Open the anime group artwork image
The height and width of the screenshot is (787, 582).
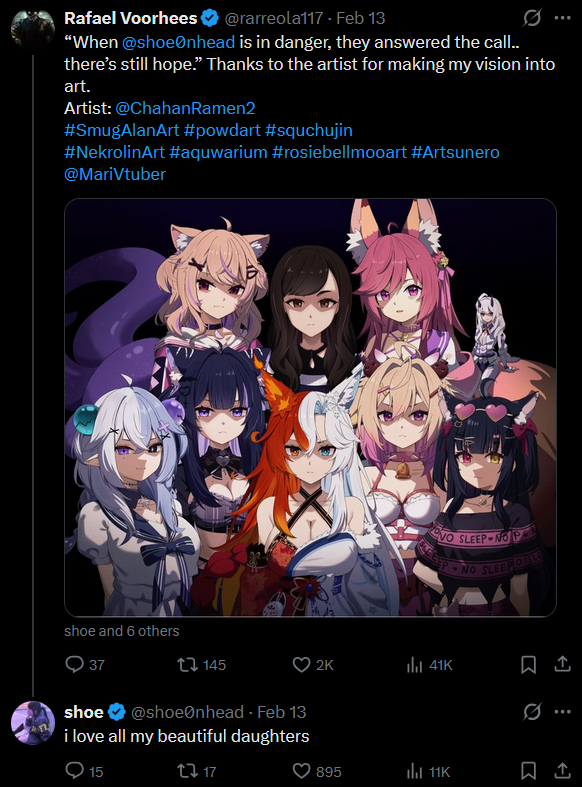pos(310,408)
